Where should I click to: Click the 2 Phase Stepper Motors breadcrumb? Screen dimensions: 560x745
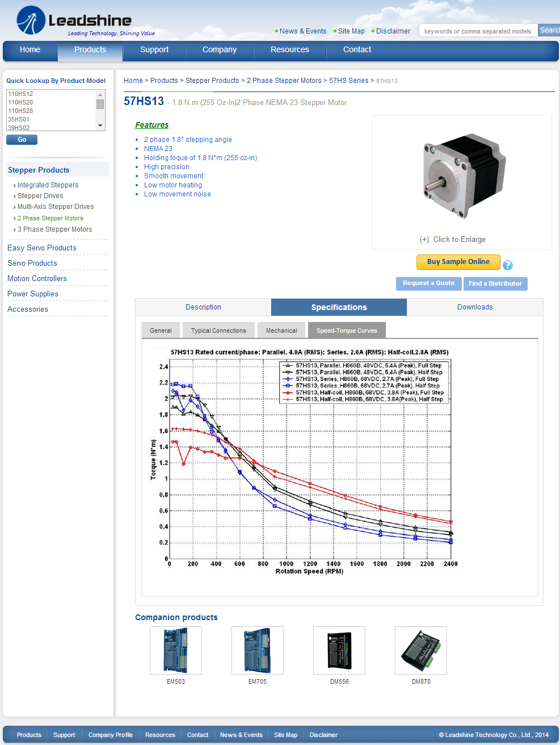(284, 81)
